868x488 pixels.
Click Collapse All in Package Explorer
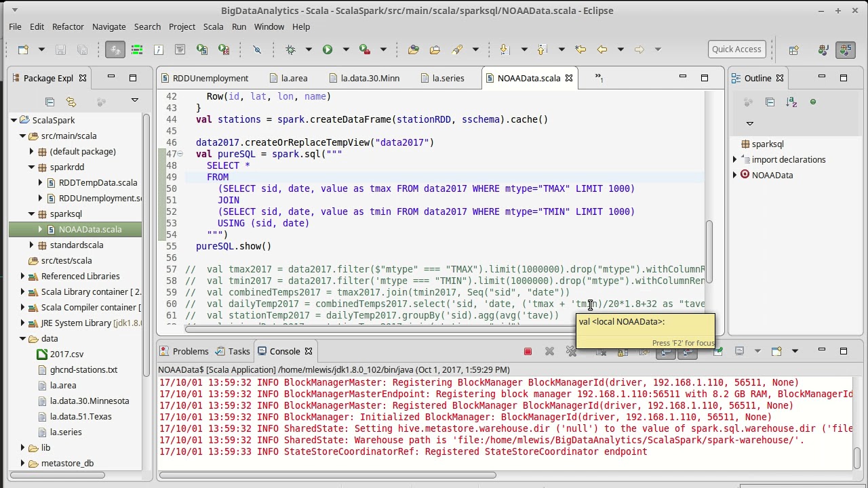pyautogui.click(x=50, y=102)
